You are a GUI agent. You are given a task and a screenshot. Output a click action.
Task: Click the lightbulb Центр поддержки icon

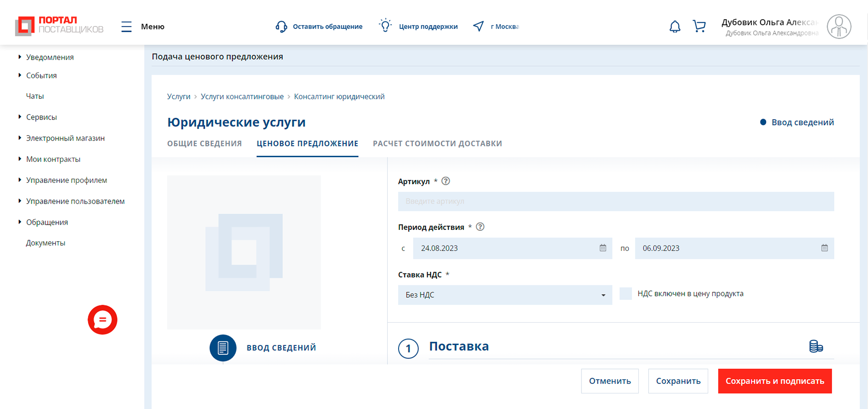(x=385, y=26)
